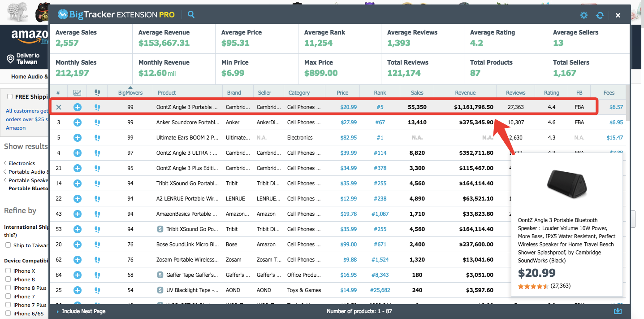The width and height of the screenshot is (644, 319).
Task: Click the star rating in the product popup
Action: tap(533, 286)
